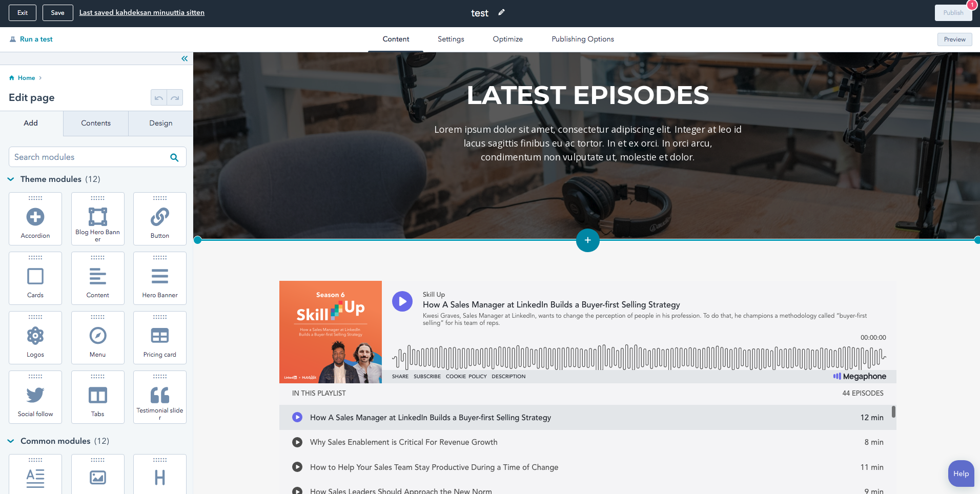980x494 pixels.
Task: Click SUBSCRIBE in the podcast player
Action: pos(427,377)
